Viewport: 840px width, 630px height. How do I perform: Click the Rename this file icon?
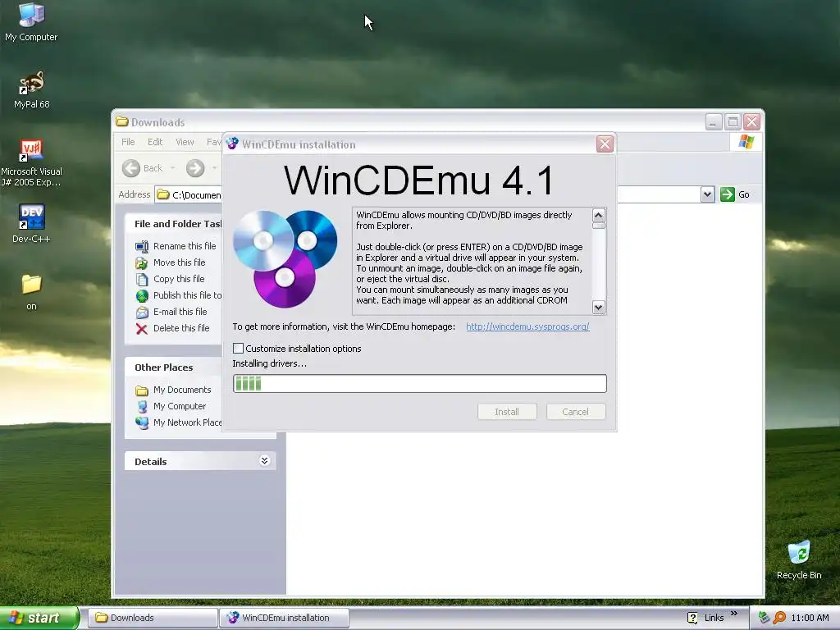click(142, 246)
